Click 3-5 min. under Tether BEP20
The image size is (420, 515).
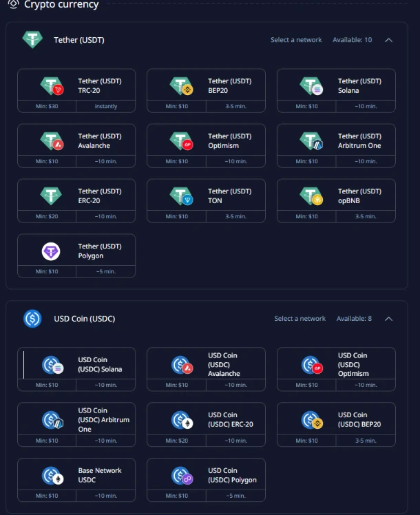(x=235, y=107)
